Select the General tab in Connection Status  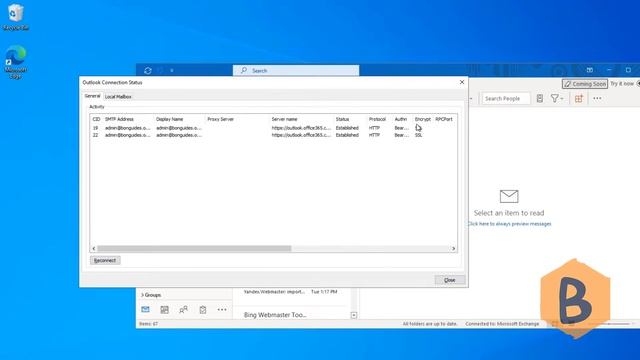pyautogui.click(x=92, y=96)
